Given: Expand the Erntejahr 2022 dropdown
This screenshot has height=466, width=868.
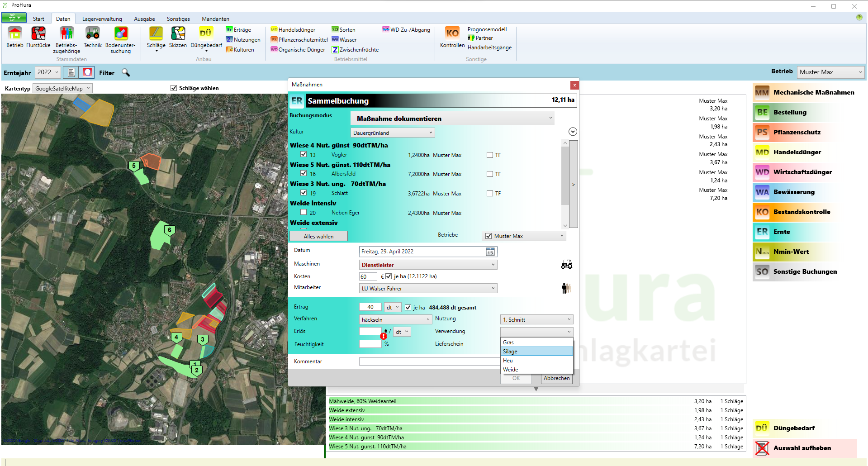Looking at the screenshot, I should (48, 72).
